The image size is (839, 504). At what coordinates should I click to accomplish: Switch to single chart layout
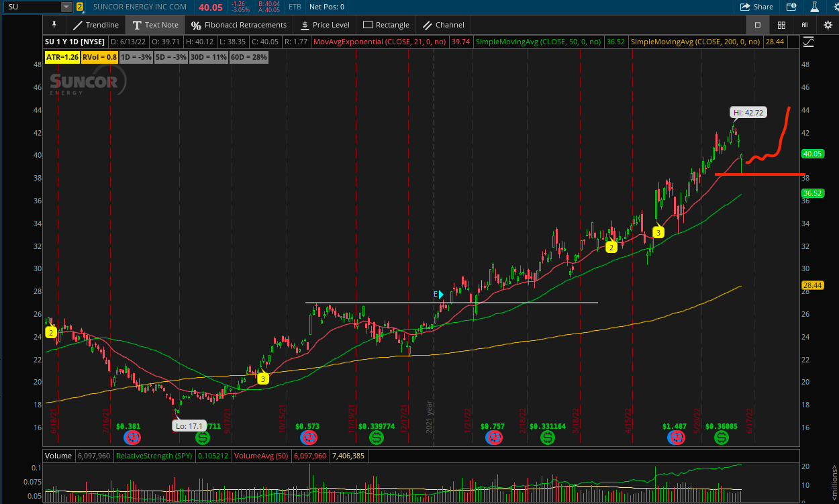click(x=758, y=25)
